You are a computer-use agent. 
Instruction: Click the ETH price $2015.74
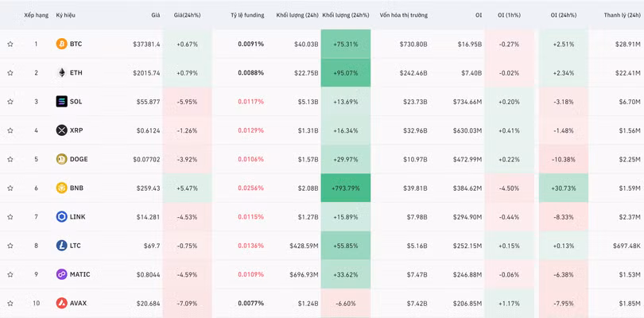pyautogui.click(x=144, y=72)
